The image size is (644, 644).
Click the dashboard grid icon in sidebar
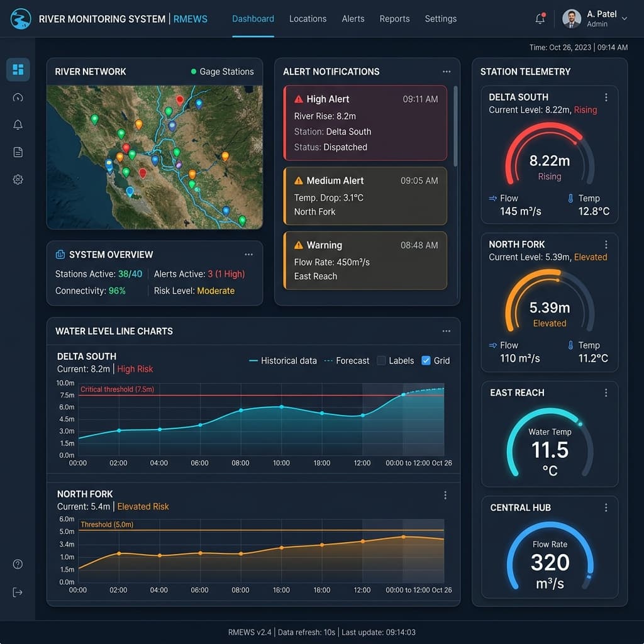pos(18,69)
